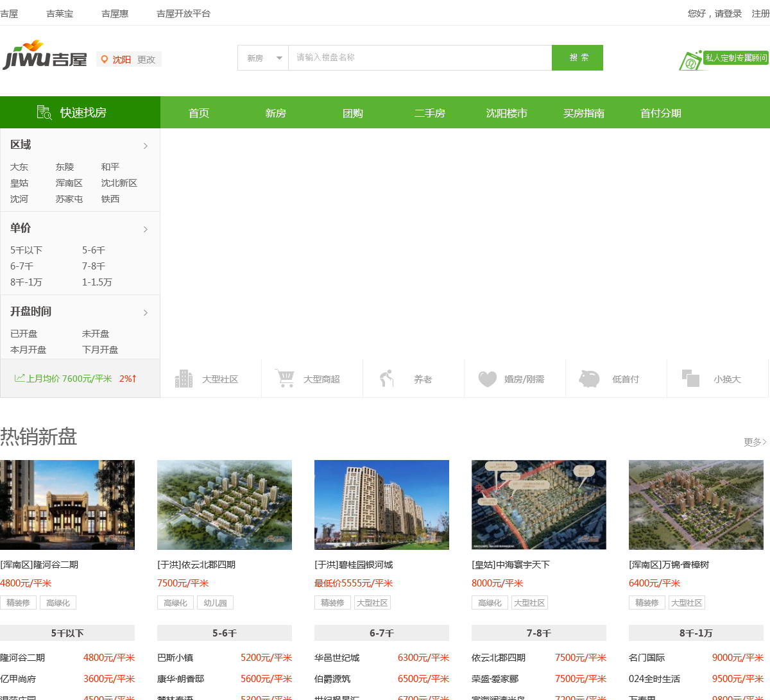Open the 首页 nav tab
Viewport: 770px width, 700px height.
click(199, 113)
